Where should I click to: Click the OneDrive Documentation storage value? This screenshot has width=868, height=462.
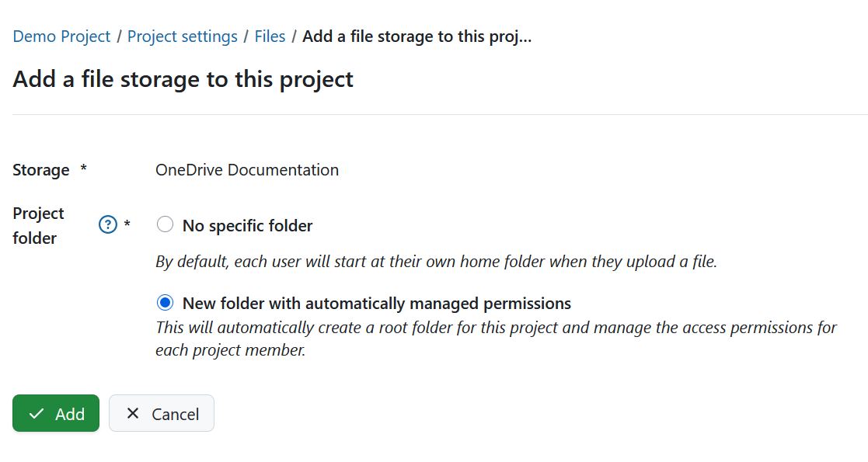pyautogui.click(x=246, y=169)
